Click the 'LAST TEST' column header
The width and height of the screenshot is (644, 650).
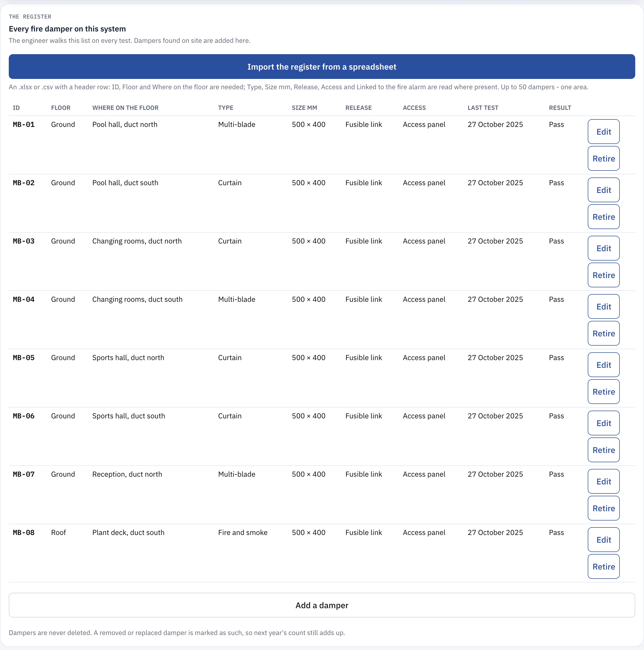pyautogui.click(x=483, y=108)
